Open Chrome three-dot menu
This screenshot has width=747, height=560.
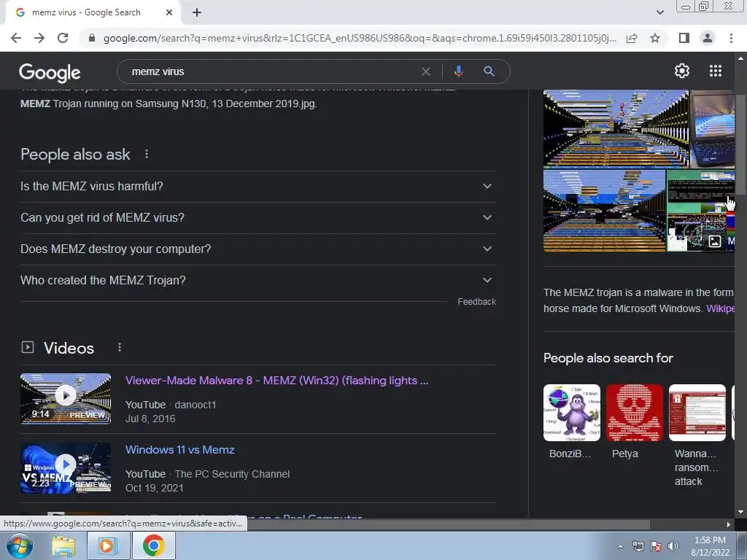[731, 38]
